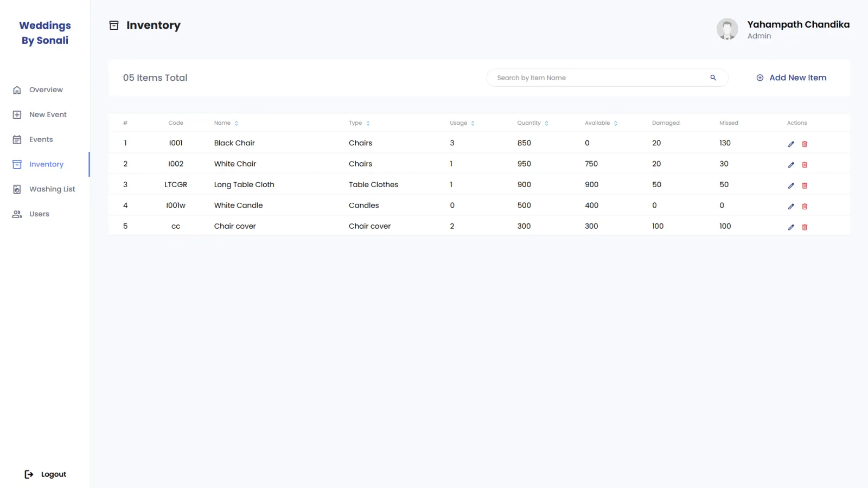The image size is (868, 488).
Task: Edit the White Candle item
Action: tap(791, 207)
